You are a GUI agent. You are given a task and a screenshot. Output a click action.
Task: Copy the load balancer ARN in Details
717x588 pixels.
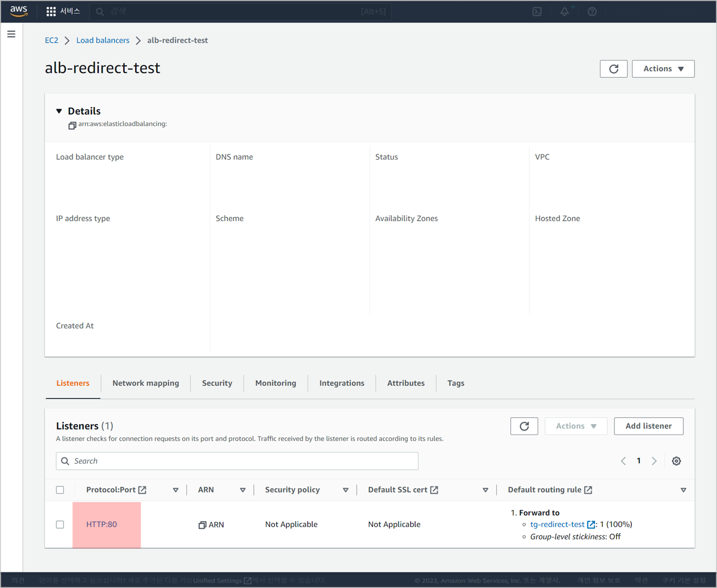click(72, 125)
